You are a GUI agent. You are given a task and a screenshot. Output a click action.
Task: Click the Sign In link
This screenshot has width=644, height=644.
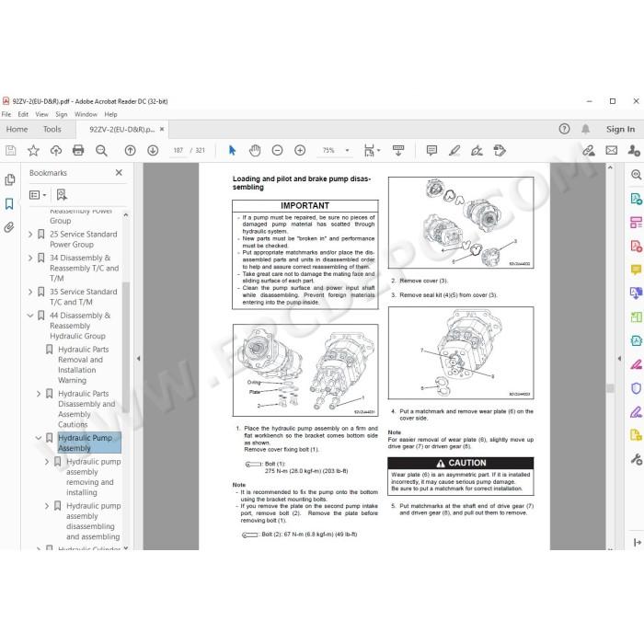coord(620,129)
